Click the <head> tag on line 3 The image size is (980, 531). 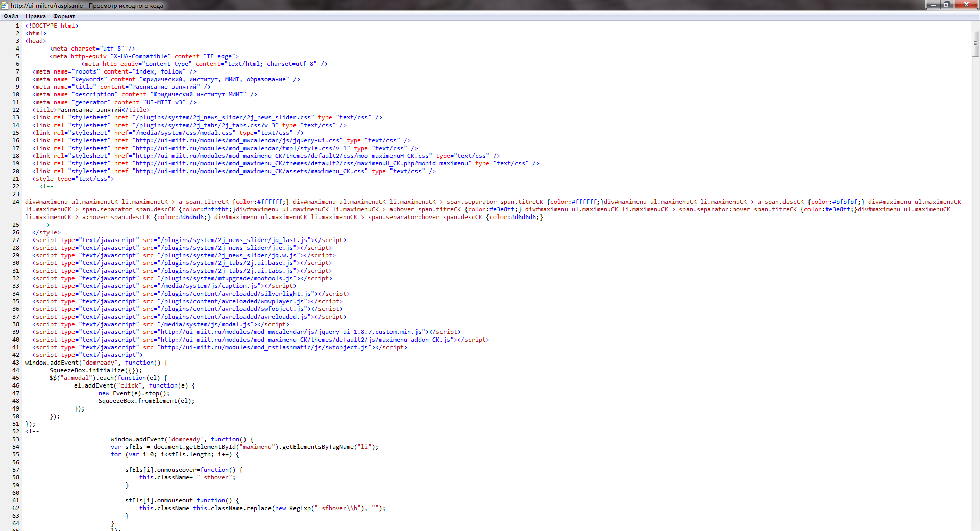(36, 41)
